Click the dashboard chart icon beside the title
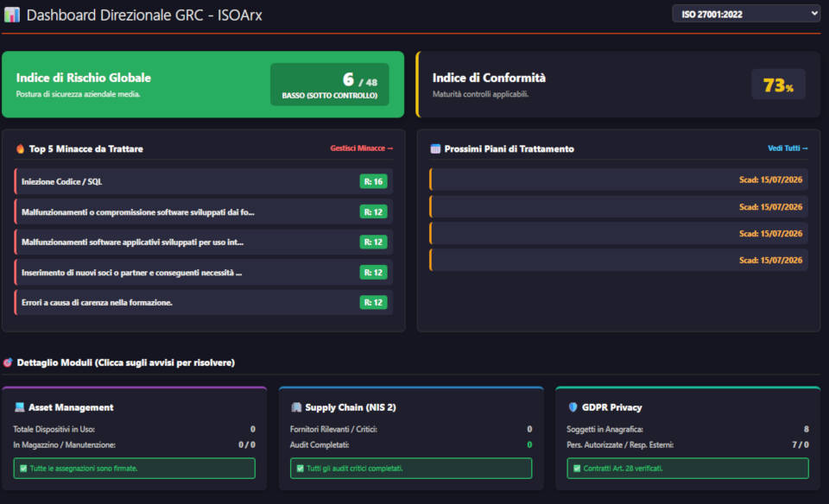Image resolution: width=829 pixels, height=504 pixels. click(11, 15)
